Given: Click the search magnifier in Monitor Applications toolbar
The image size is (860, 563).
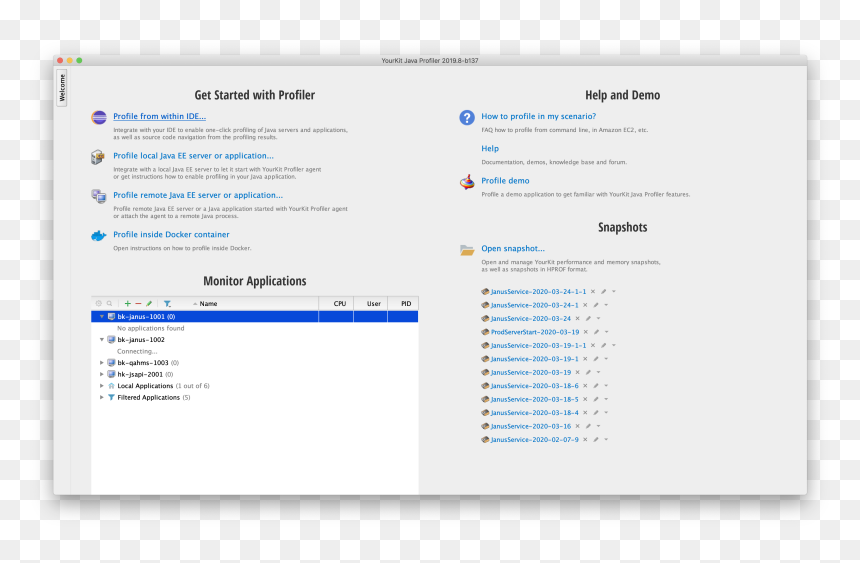Looking at the screenshot, I should (110, 303).
